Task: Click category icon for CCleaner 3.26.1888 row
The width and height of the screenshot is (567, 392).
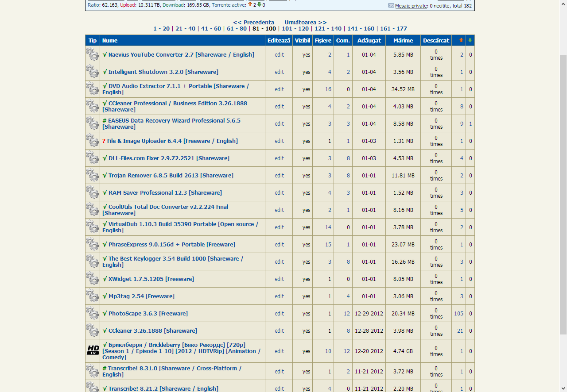Action: [x=93, y=331]
